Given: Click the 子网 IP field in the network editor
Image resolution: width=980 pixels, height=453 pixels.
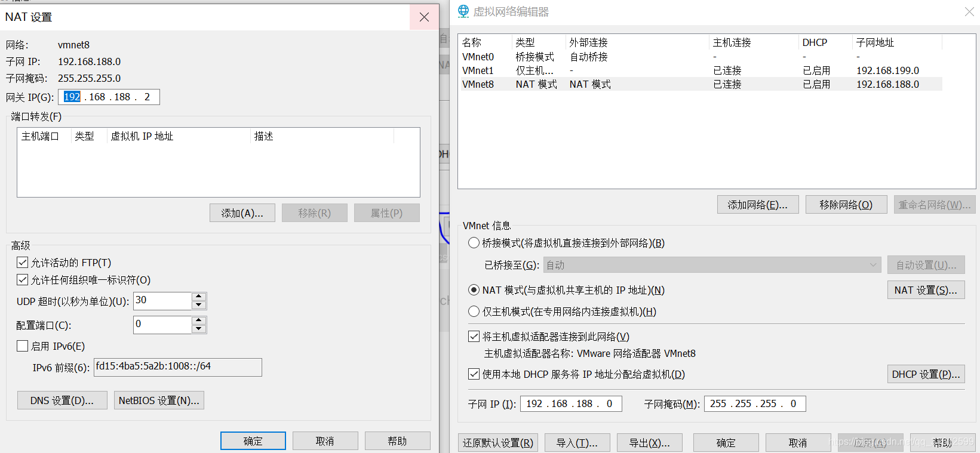Looking at the screenshot, I should [x=571, y=404].
